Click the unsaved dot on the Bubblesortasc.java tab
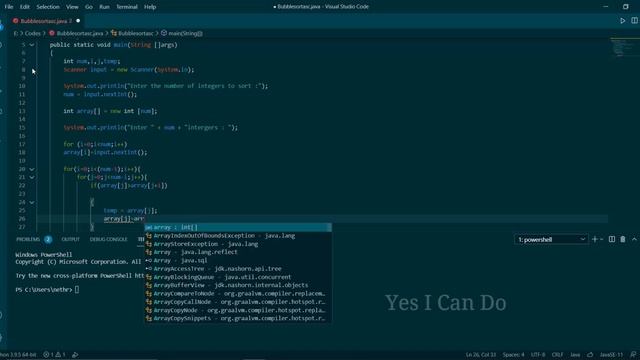Screen dimensions: 640x360 click(78, 21)
